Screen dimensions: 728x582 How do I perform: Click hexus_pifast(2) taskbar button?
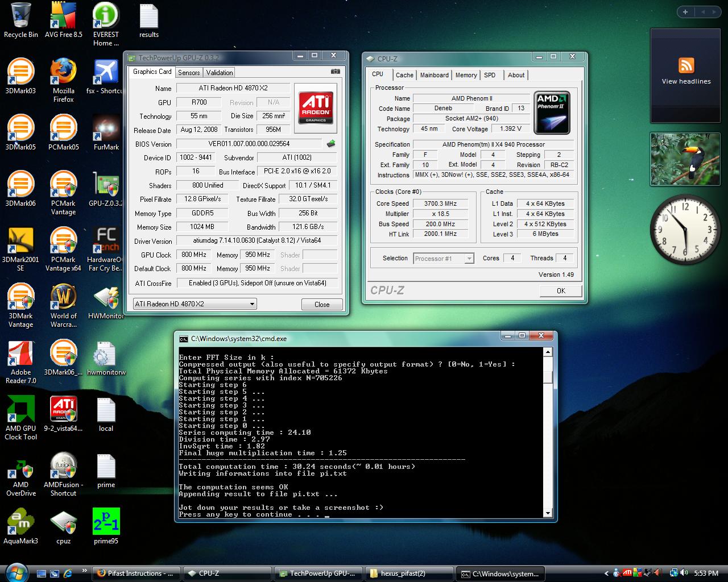pyautogui.click(x=410, y=573)
